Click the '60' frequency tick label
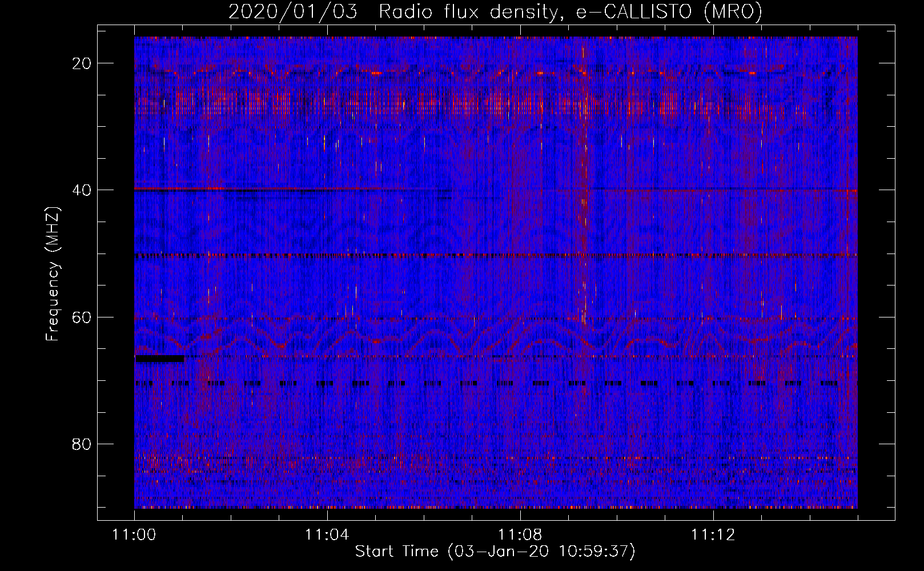 pyautogui.click(x=82, y=317)
